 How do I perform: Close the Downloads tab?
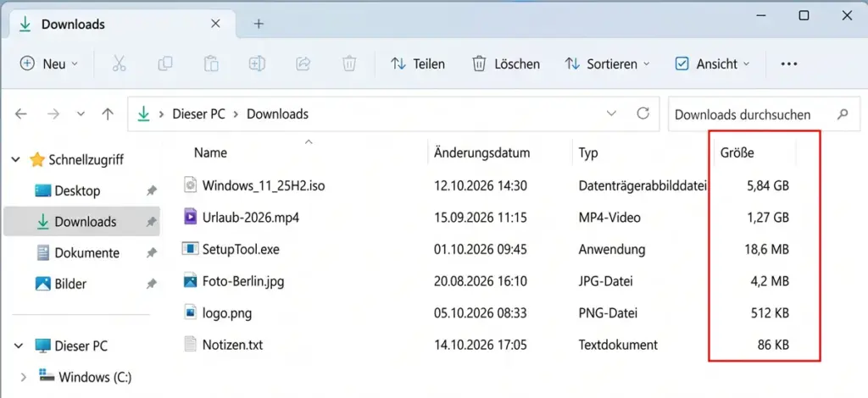coord(215,24)
